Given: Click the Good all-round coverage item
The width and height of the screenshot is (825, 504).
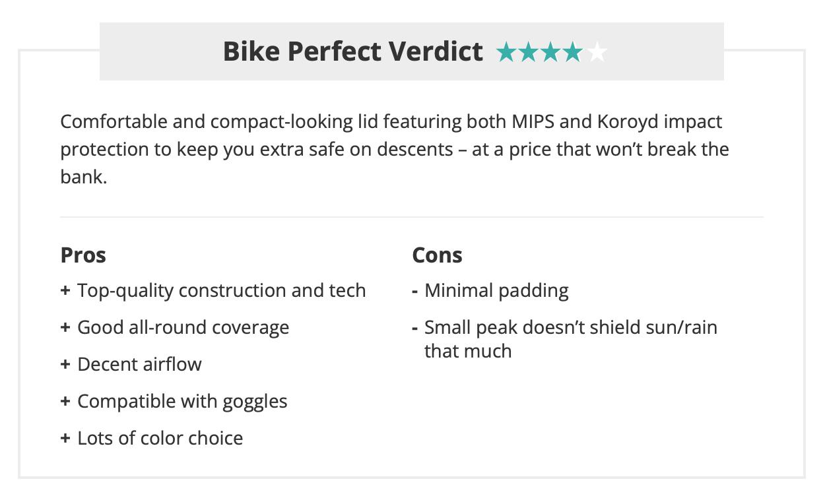Looking at the screenshot, I should click(x=183, y=328).
